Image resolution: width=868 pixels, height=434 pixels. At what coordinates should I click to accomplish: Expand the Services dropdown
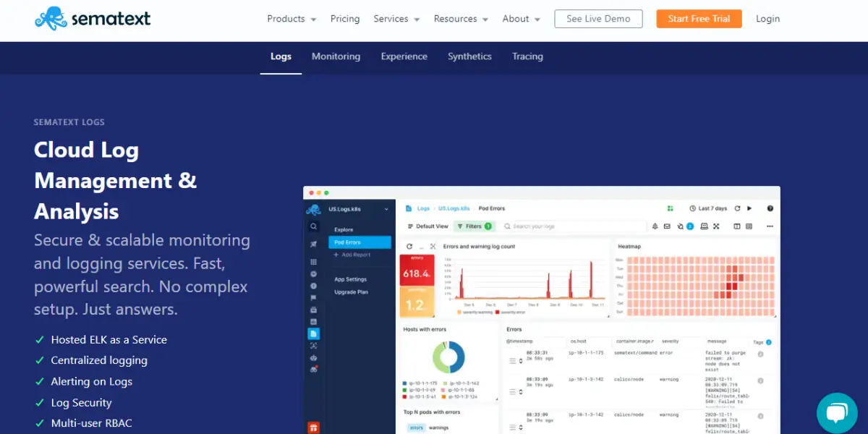(396, 19)
